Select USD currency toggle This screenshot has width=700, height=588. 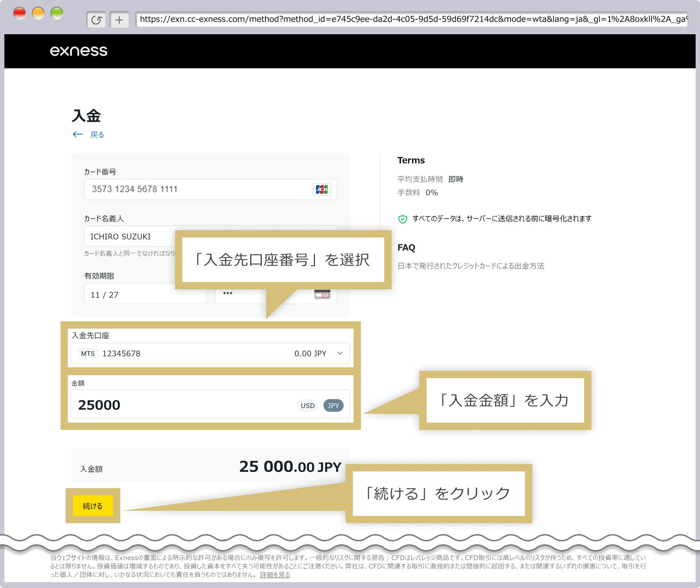[308, 405]
